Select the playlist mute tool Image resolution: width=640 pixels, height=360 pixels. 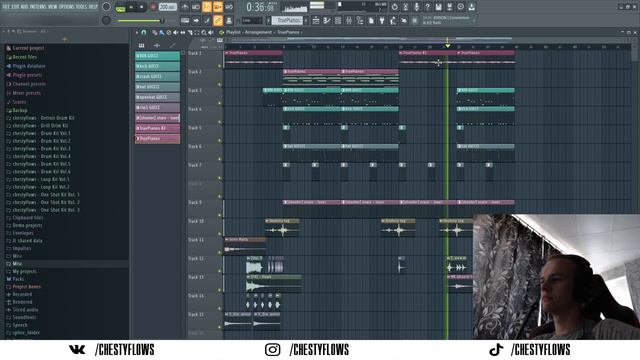coord(176,32)
